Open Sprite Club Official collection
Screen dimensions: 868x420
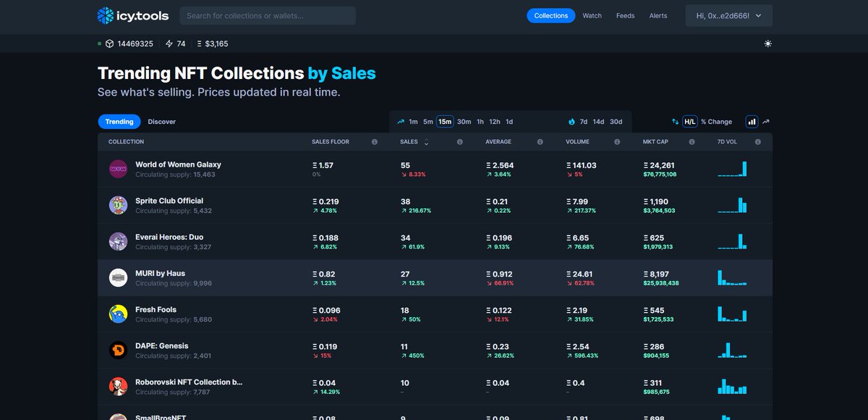169,201
